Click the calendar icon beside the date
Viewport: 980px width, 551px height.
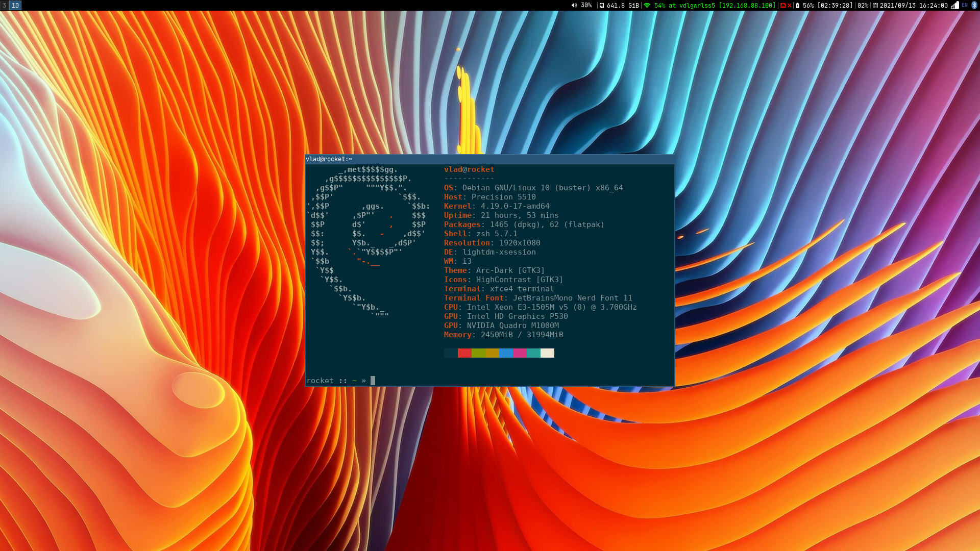click(875, 6)
